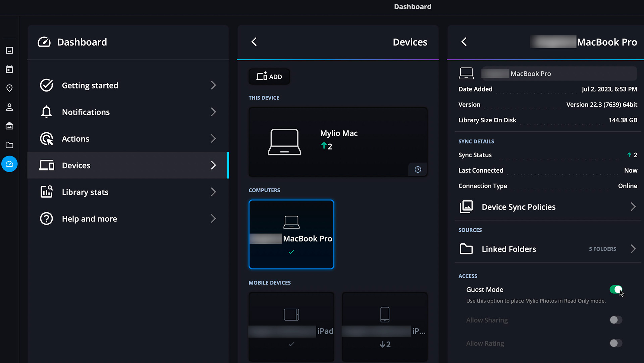Click the 'Now' last connected value
The image size is (644, 363).
tap(631, 170)
